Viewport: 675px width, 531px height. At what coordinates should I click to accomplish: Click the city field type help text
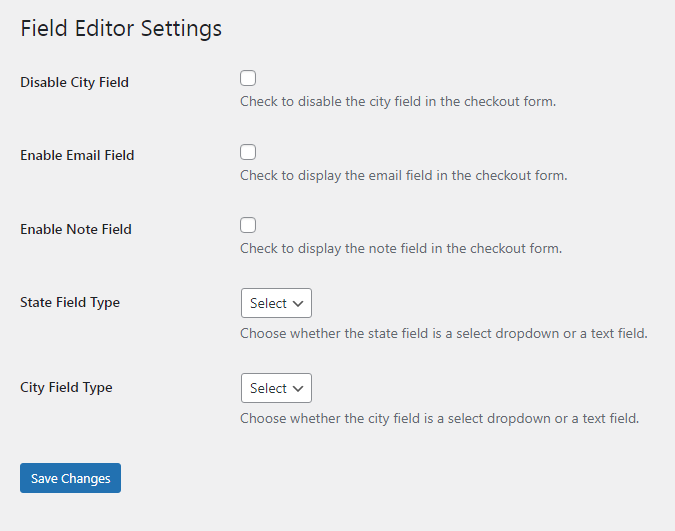(x=439, y=418)
